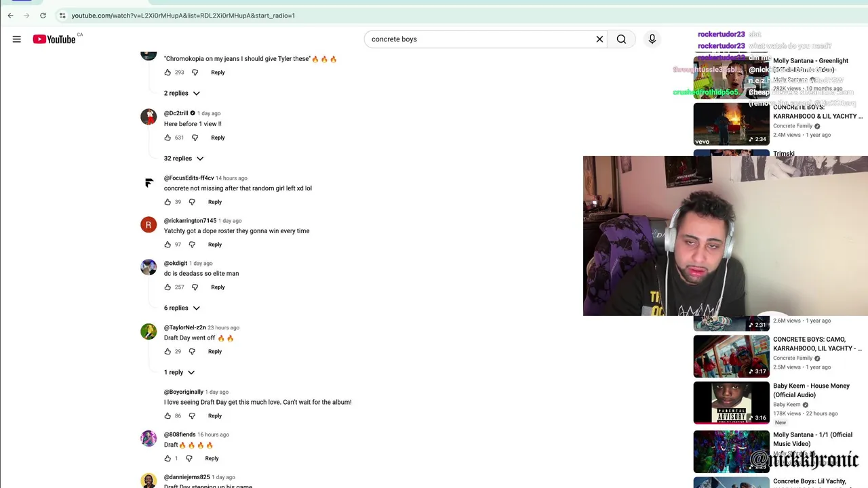Click the browser back arrow
This screenshot has height=488, width=868.
pos(10,16)
